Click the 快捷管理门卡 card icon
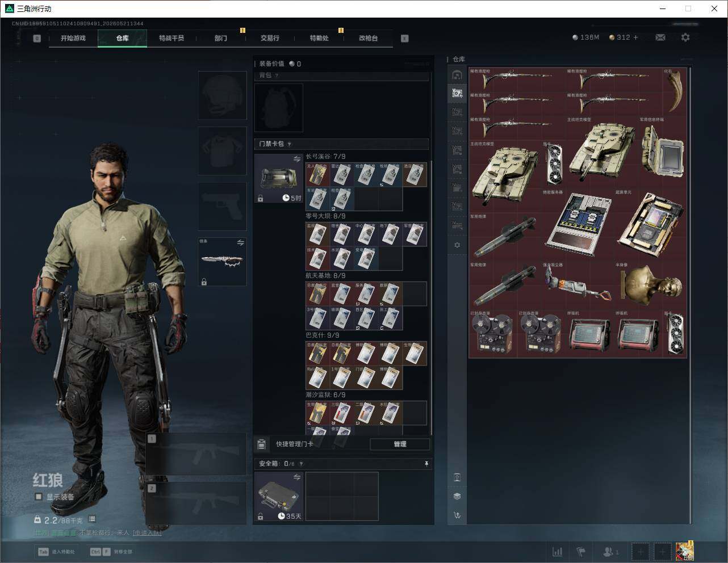This screenshot has height=563, width=728. point(261,444)
